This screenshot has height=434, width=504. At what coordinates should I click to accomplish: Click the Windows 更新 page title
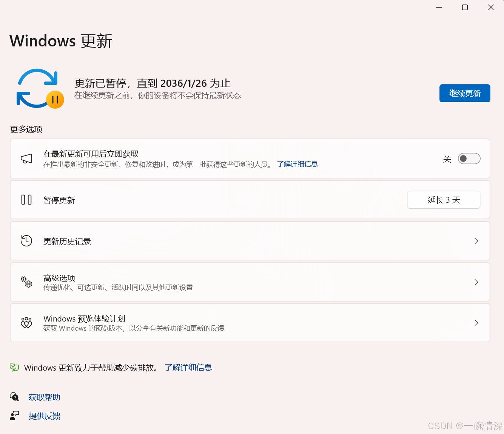(x=61, y=41)
